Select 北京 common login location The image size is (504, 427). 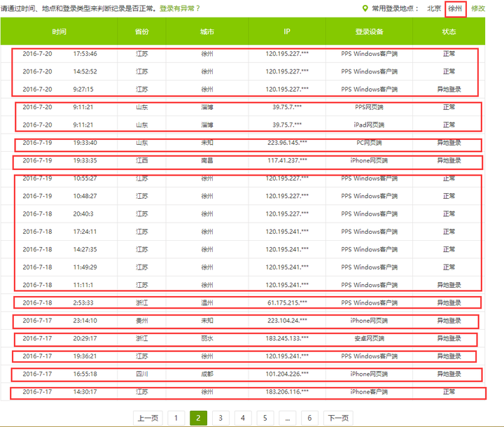pyautogui.click(x=434, y=8)
